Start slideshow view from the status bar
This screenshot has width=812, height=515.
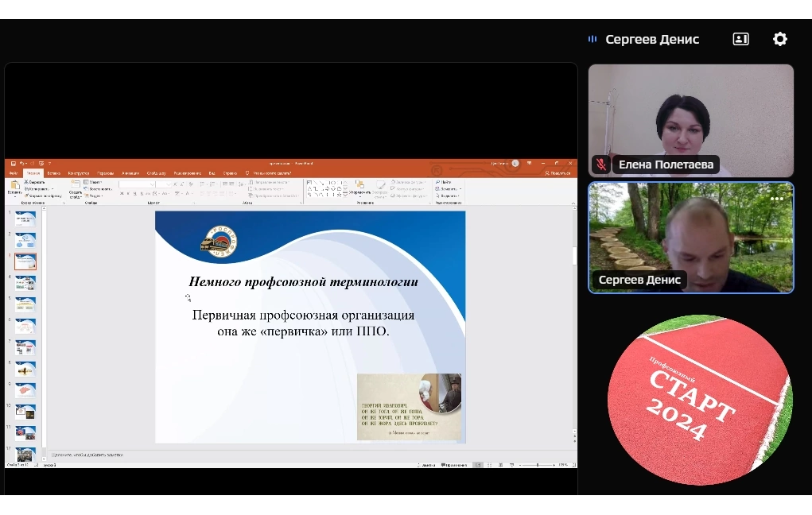[511, 465]
